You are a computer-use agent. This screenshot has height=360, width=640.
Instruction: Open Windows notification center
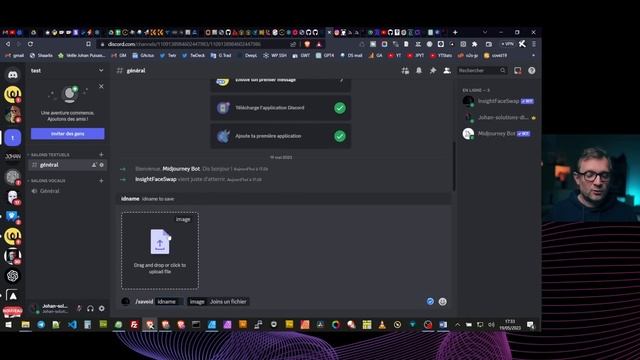click(x=530, y=325)
